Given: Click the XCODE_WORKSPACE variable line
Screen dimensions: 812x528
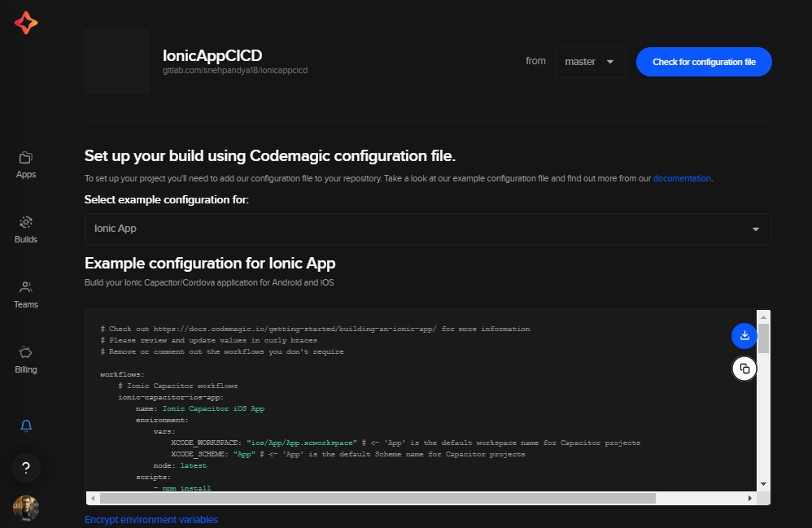Looking at the screenshot, I should 405,443.
